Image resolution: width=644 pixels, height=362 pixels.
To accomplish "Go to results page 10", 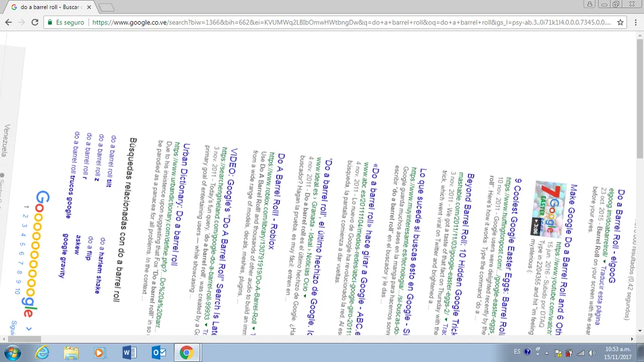I will click(x=18, y=291).
